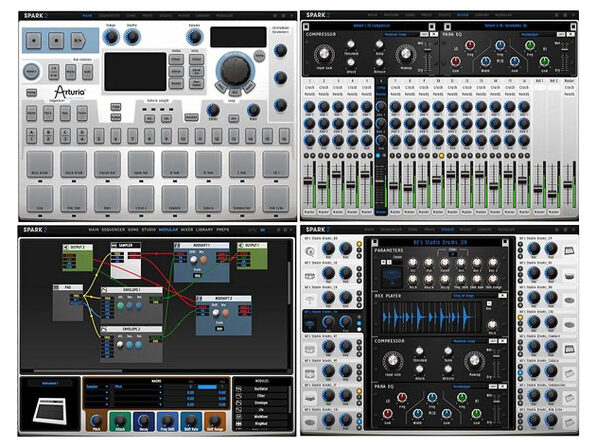
Task: Click the play button in the main Spark window
Action: click(78, 40)
